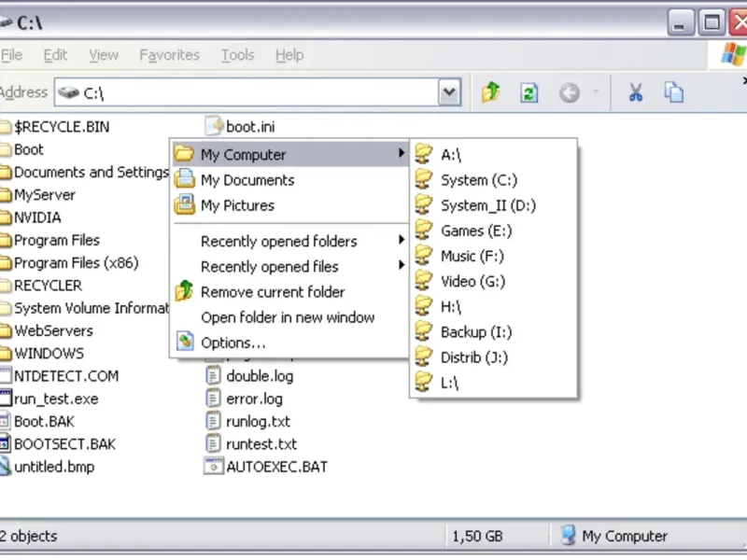747x560 pixels.
Task: Click the My Computer folder icon in menu
Action: point(184,154)
